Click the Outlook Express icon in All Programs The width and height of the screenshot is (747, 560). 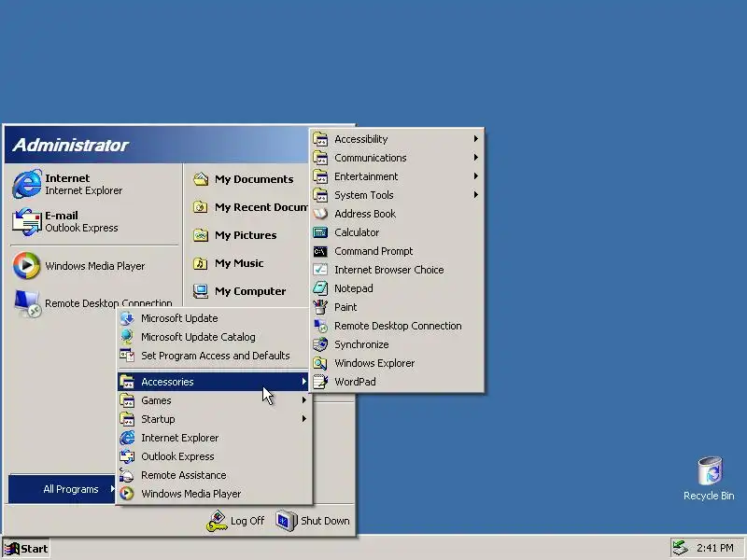(127, 456)
